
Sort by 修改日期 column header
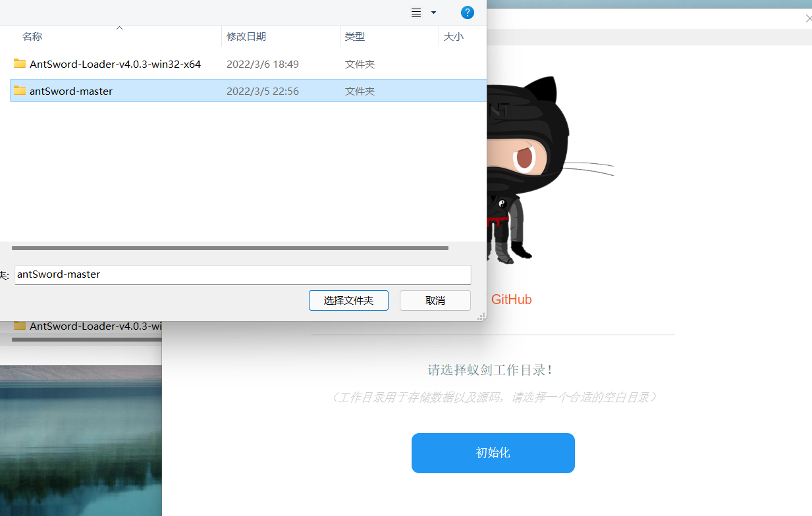246,37
